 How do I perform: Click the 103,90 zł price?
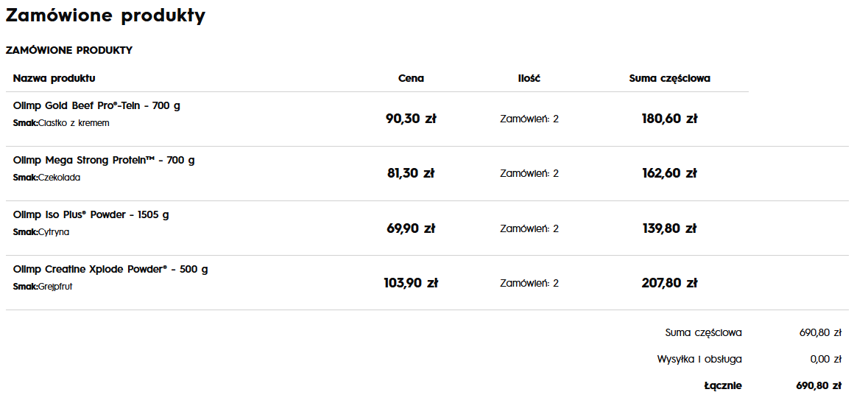coord(411,283)
